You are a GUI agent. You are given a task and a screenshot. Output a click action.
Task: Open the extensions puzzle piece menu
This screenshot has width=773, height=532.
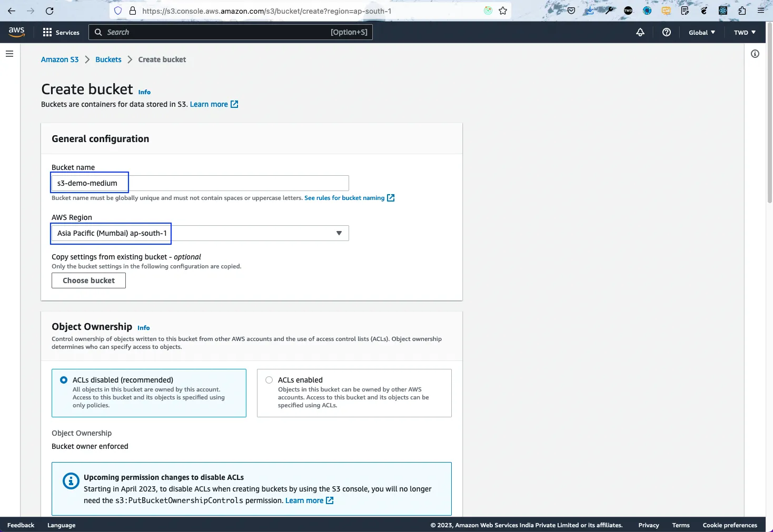pos(742,11)
